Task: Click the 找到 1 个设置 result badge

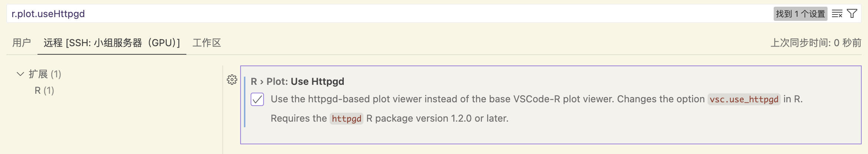Action: (x=800, y=14)
